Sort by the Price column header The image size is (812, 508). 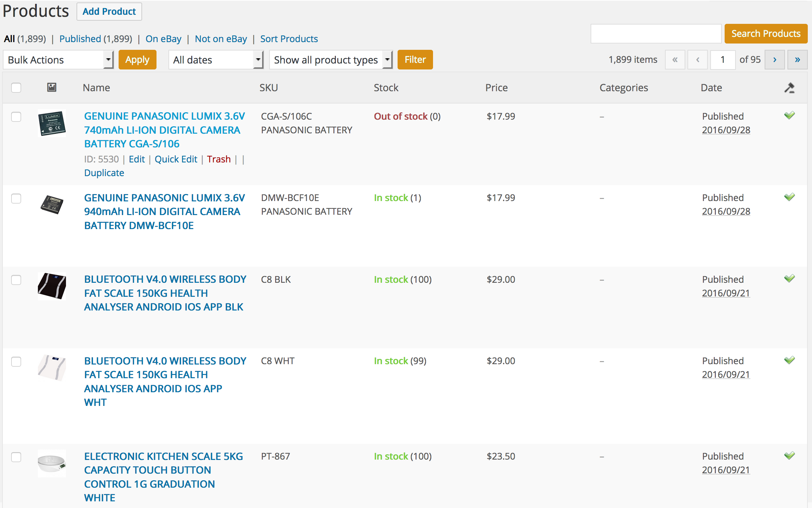[497, 88]
